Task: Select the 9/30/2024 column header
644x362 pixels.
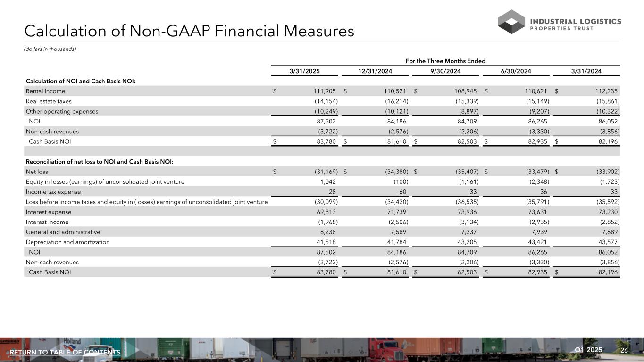Action: pyautogui.click(x=446, y=71)
